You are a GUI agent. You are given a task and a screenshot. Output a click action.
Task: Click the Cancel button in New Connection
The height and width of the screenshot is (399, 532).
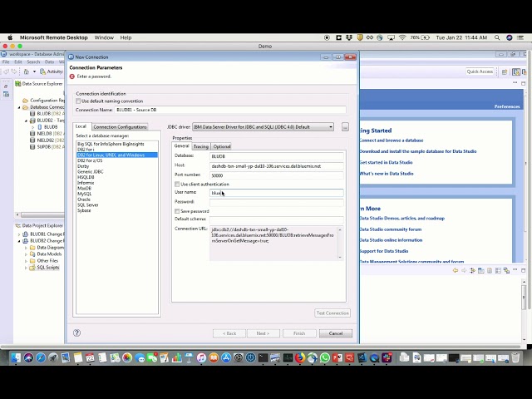(336, 333)
